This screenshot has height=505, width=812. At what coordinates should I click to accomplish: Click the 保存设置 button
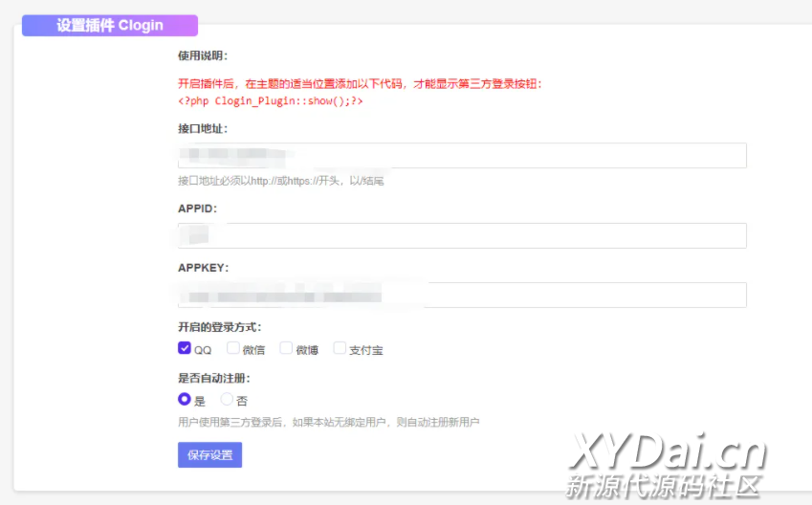click(209, 454)
